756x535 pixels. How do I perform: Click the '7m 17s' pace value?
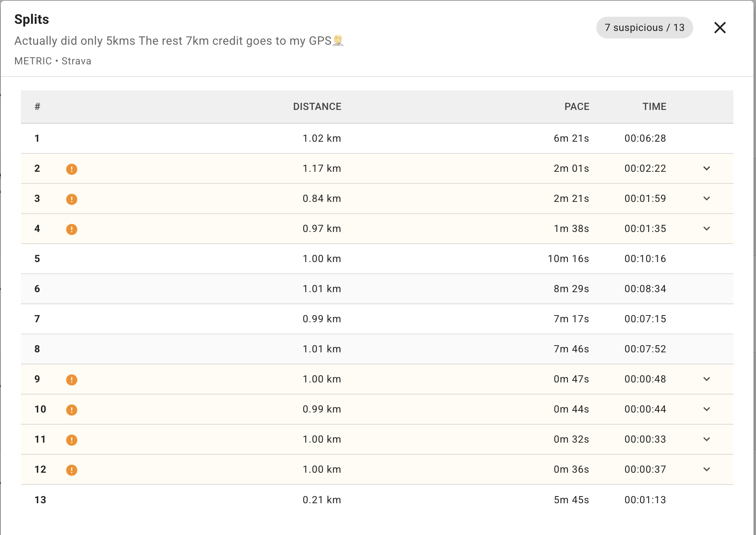(x=571, y=319)
